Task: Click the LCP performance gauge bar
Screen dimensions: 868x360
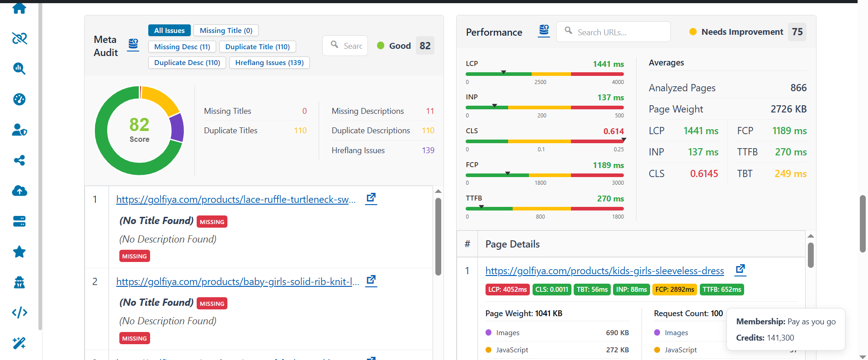Action: [x=544, y=74]
